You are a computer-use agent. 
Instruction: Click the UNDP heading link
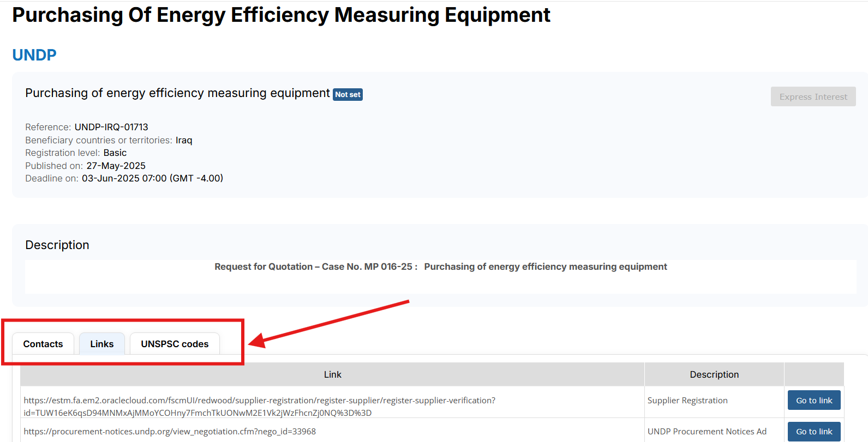(x=34, y=55)
